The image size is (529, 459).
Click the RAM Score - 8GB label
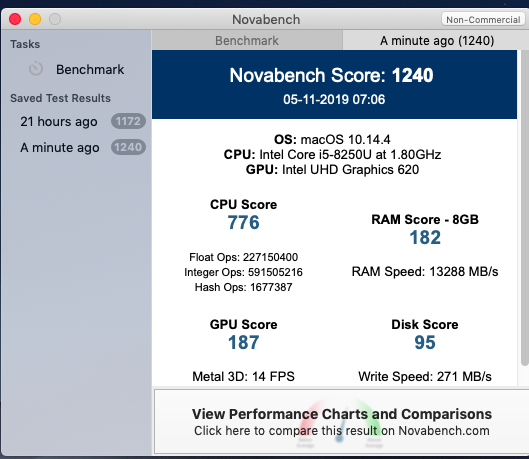click(425, 220)
